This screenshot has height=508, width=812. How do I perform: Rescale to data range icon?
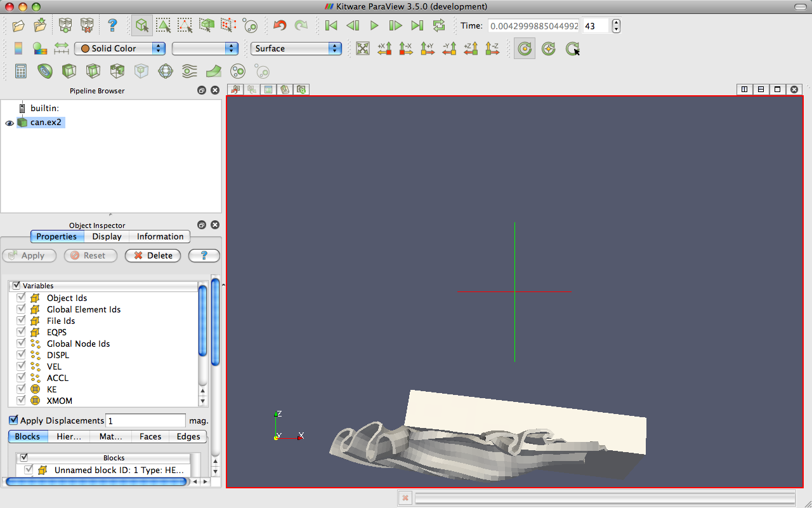click(x=62, y=48)
